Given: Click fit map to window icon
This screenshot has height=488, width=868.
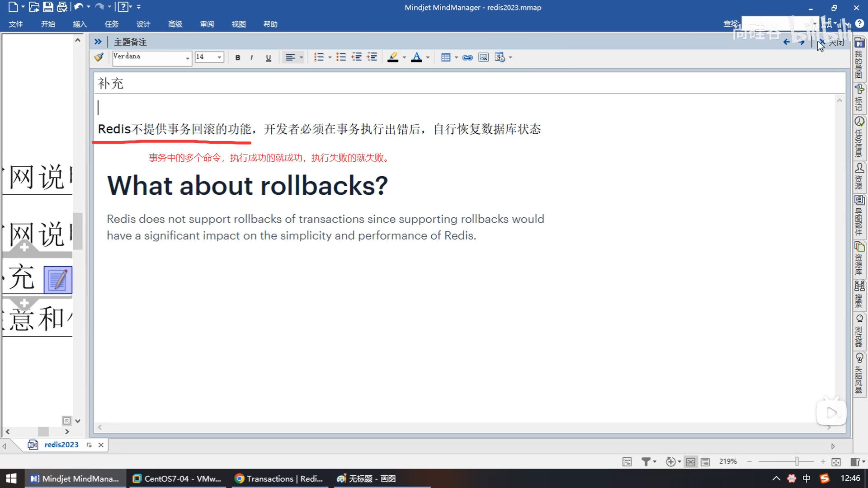Looking at the screenshot, I should pyautogui.click(x=836, y=462).
